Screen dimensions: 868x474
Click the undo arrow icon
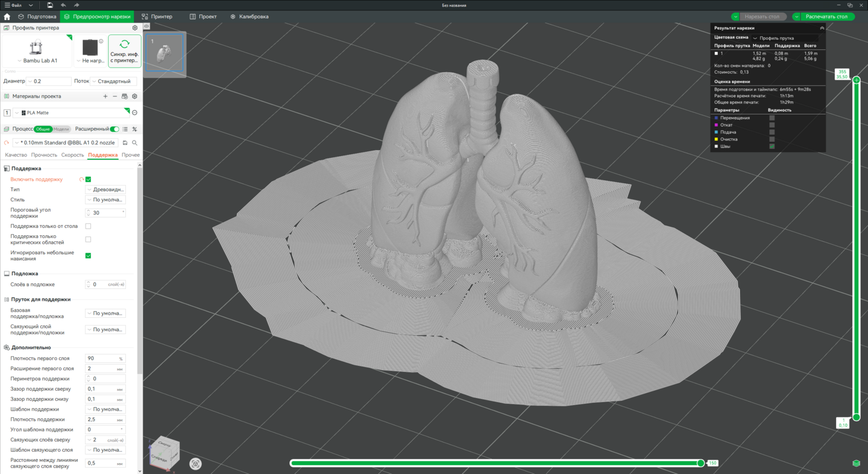coord(63,5)
